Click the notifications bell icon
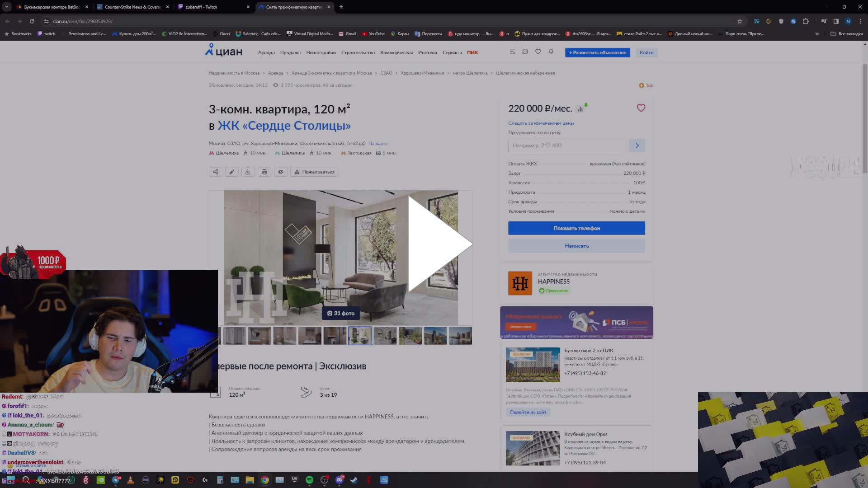Screen dimensions: 868x488 pyautogui.click(x=551, y=52)
